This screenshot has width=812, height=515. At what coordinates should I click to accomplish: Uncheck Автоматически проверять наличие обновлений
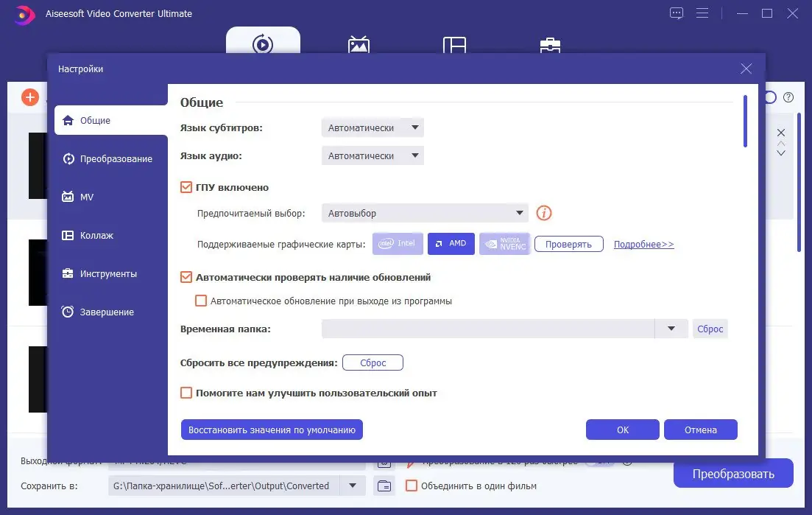(x=186, y=277)
